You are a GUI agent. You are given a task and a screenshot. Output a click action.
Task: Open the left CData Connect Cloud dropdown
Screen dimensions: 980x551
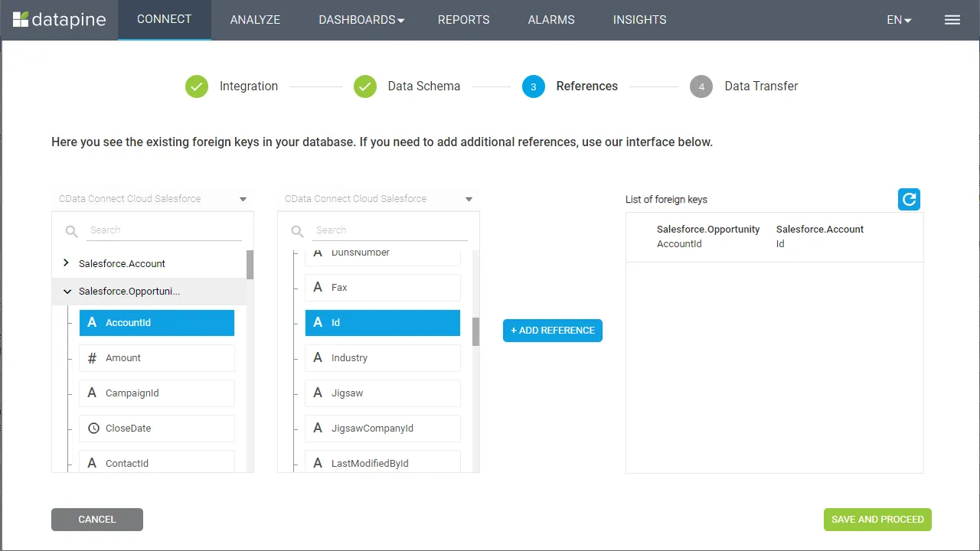pyautogui.click(x=243, y=199)
